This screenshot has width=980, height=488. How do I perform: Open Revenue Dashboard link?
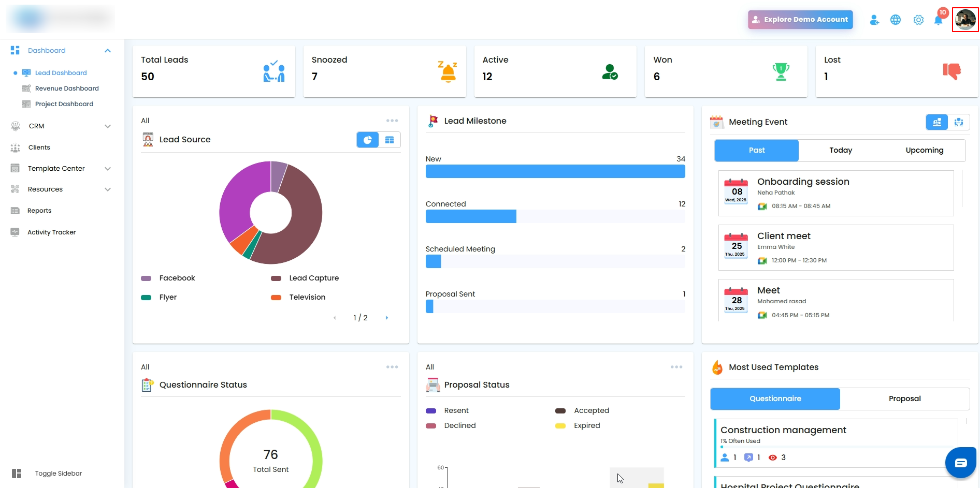(67, 88)
